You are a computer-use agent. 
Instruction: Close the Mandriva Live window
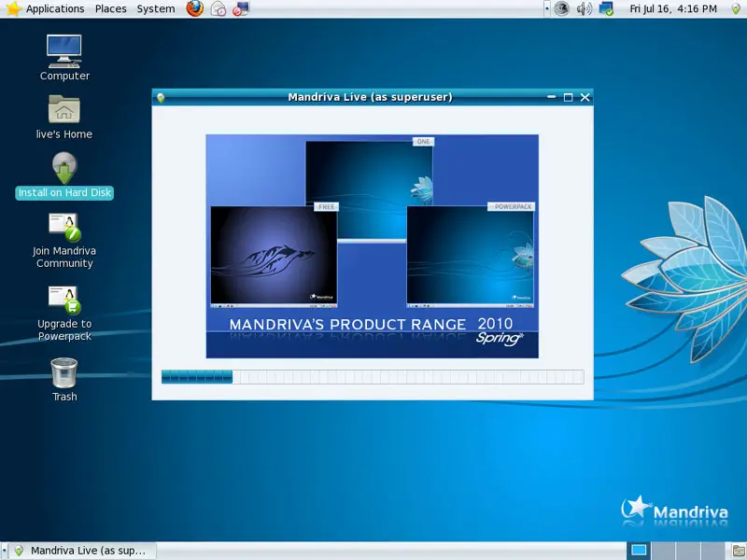(585, 97)
